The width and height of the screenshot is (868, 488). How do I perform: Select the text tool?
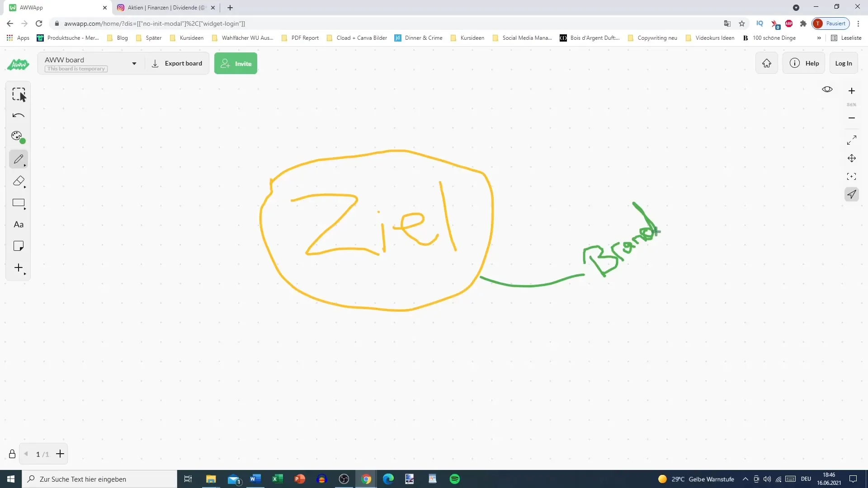18,225
